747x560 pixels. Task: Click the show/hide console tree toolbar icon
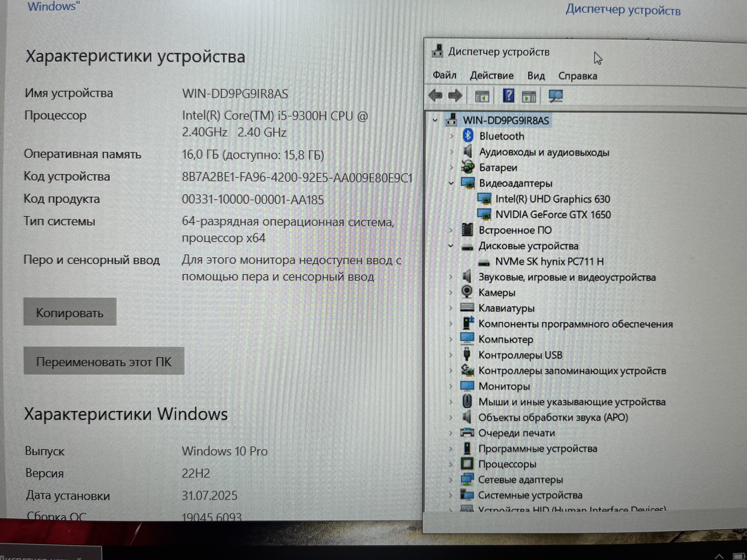click(482, 97)
